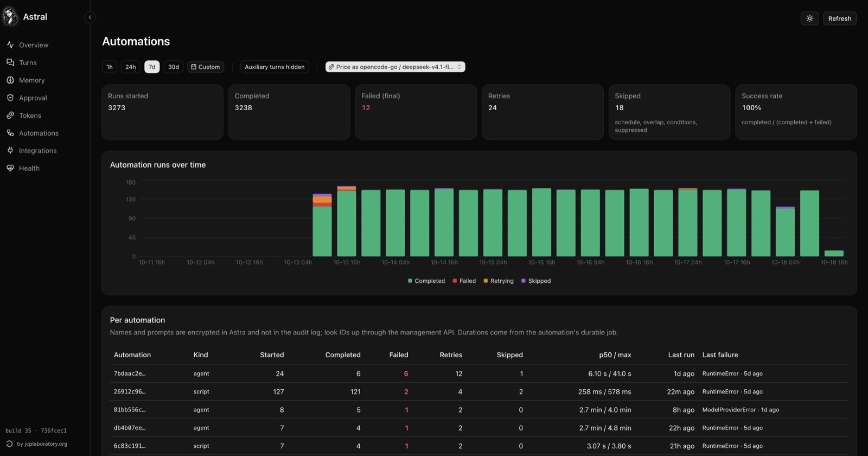868x456 pixels.
Task: Click the Failed (final) stat card
Action: click(x=416, y=112)
